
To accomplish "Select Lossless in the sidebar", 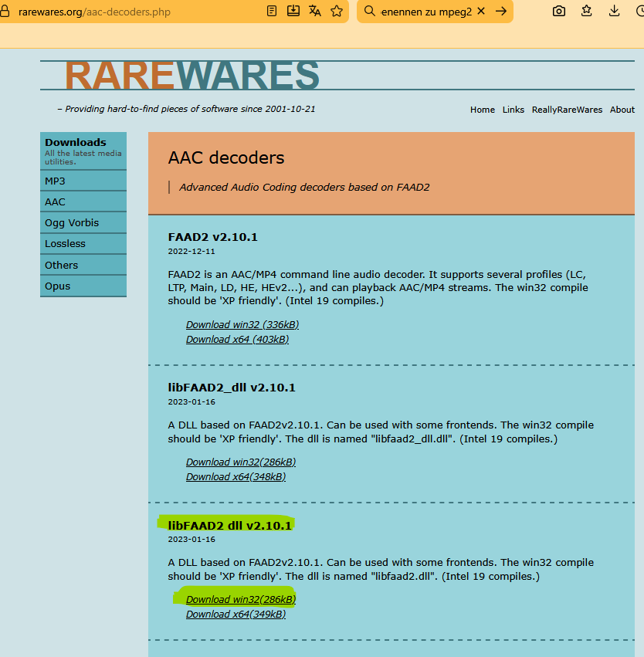I will coord(83,244).
